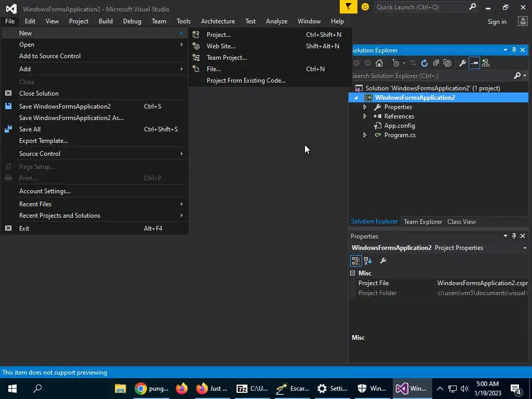This screenshot has width=532, height=399.
Task: Select the Solution 'WindowsFormsApplication2' node
Action: click(x=433, y=88)
